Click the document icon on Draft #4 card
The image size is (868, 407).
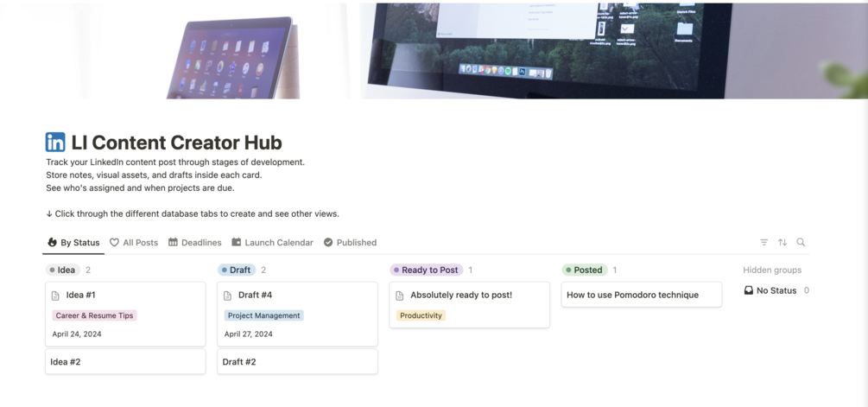pyautogui.click(x=227, y=296)
